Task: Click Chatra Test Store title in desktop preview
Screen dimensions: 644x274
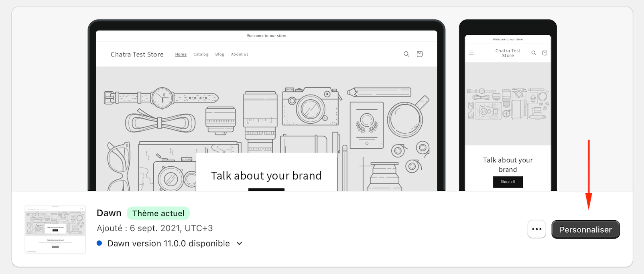Action: click(137, 54)
